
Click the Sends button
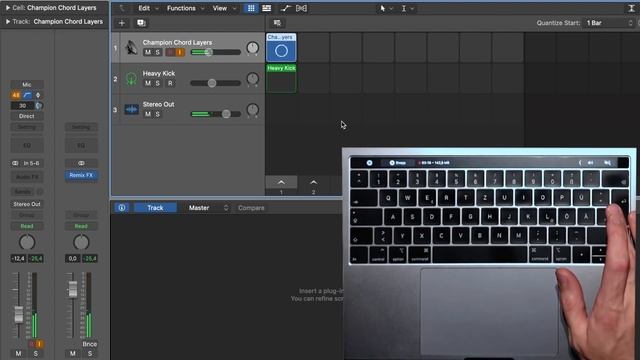23,192
